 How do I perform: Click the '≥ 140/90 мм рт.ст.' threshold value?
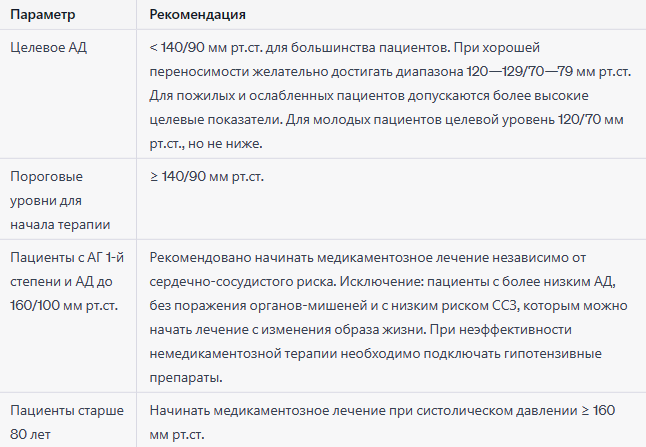pos(206,177)
